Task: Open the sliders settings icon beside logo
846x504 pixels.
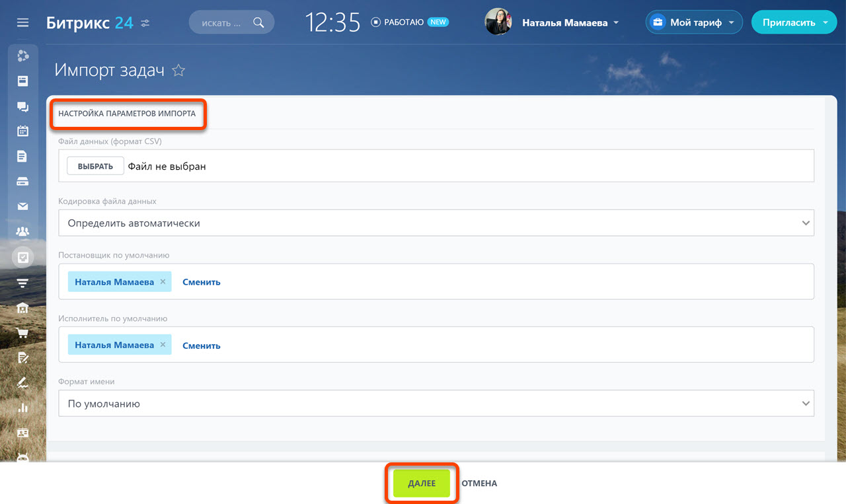Action: (x=145, y=23)
